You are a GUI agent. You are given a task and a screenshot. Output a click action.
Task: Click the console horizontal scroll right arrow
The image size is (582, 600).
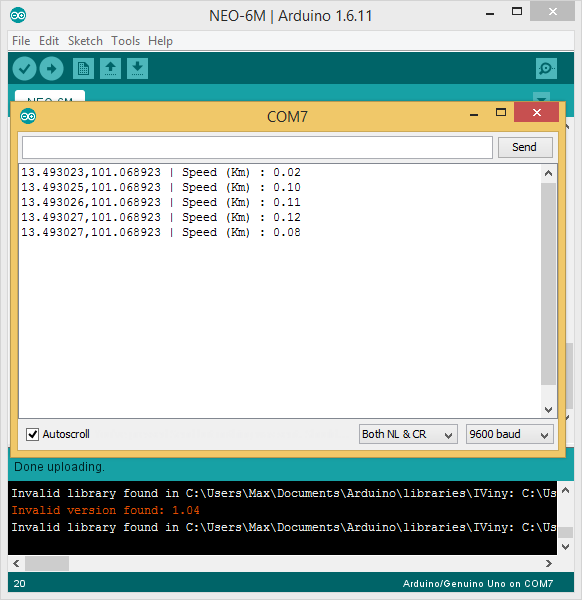(549, 563)
